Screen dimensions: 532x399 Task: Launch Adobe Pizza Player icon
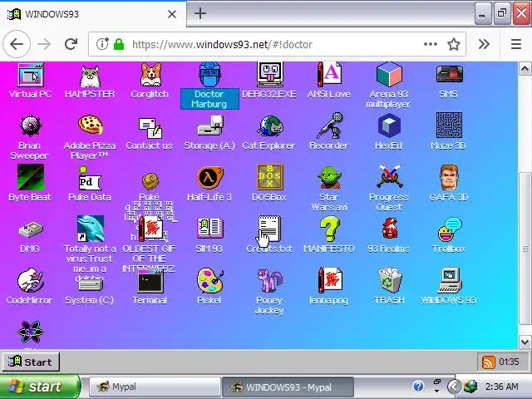point(91,124)
